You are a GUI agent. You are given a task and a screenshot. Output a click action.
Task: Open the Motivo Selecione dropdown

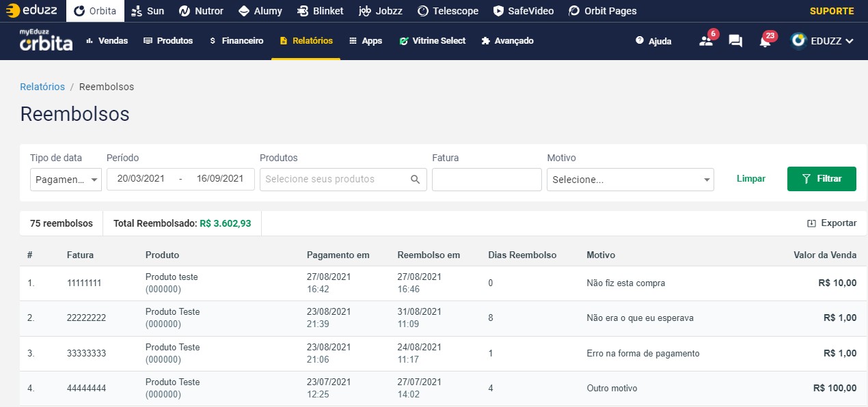(630, 180)
